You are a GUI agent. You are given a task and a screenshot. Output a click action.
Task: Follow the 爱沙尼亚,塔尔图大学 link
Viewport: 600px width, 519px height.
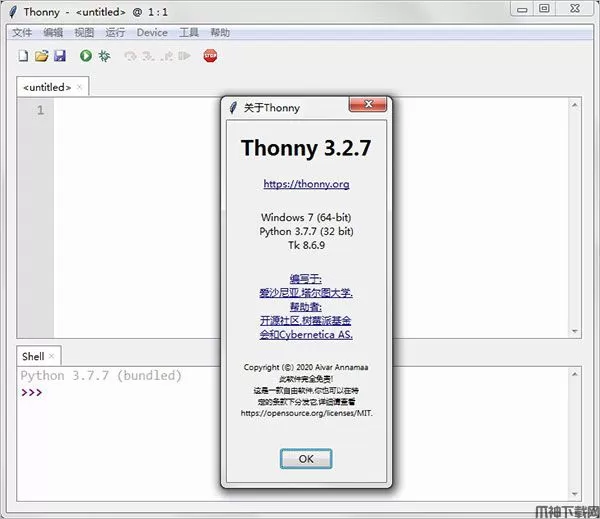[306, 293]
